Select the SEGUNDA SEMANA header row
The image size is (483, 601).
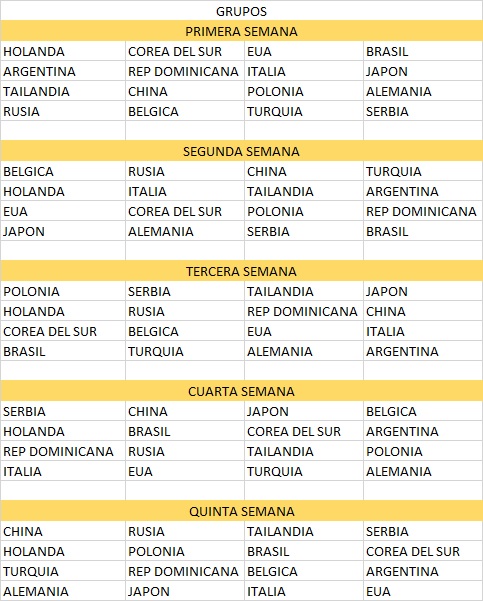(242, 151)
